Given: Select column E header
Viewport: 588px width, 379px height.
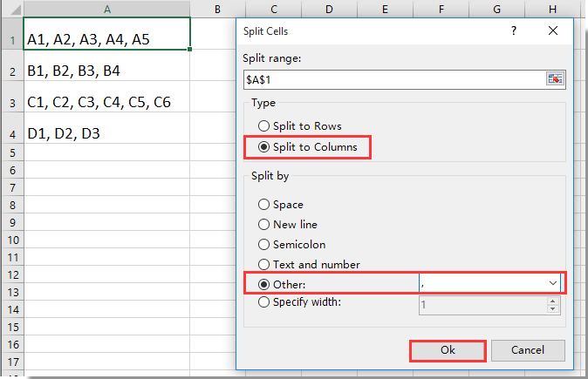Looking at the screenshot, I should point(385,9).
